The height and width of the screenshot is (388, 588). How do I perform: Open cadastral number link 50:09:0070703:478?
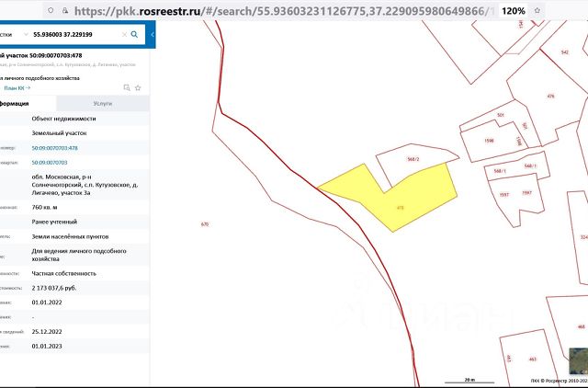[x=55, y=148]
